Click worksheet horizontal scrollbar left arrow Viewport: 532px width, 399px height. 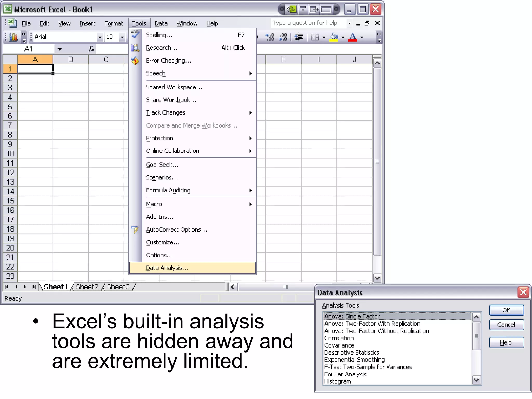tap(232, 287)
